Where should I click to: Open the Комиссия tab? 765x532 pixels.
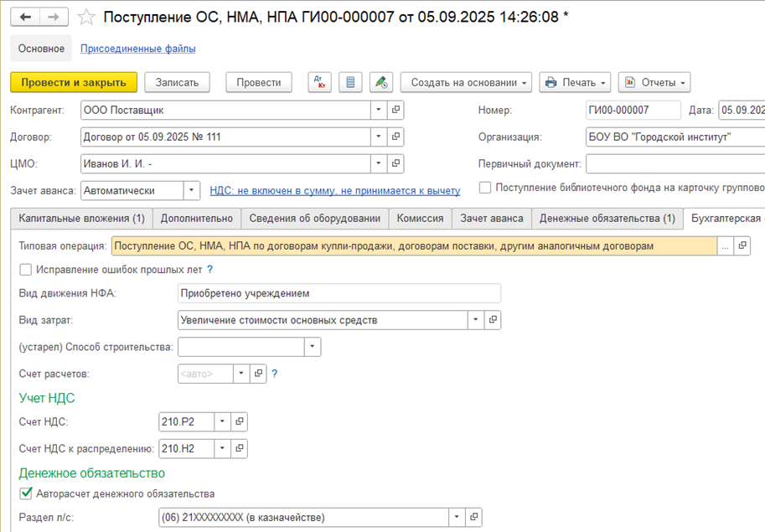pyautogui.click(x=420, y=219)
